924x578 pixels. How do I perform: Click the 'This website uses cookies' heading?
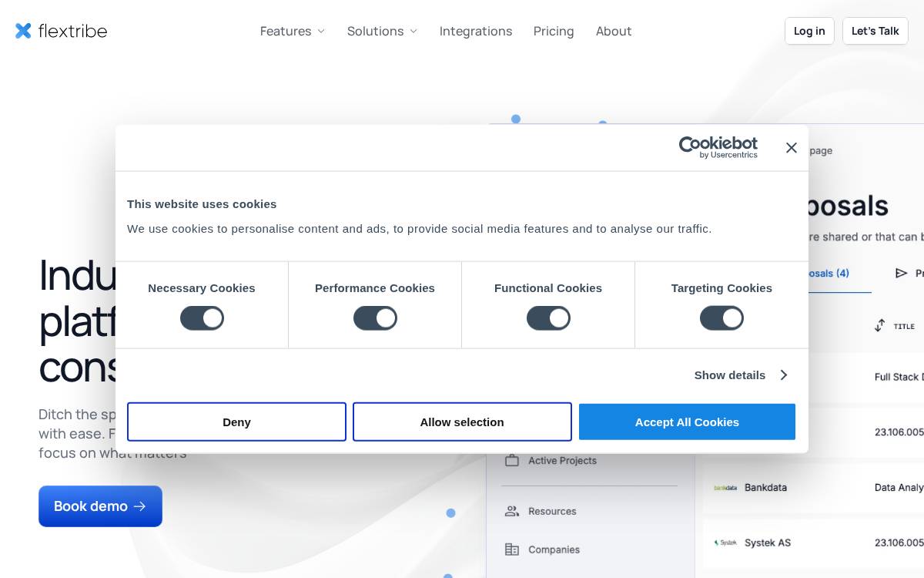pyautogui.click(x=202, y=203)
